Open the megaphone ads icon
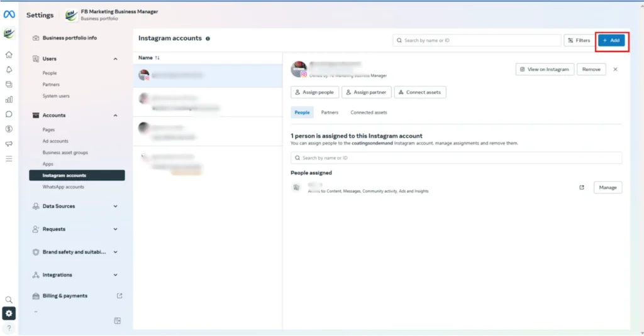The width and height of the screenshot is (644, 336). [9, 144]
